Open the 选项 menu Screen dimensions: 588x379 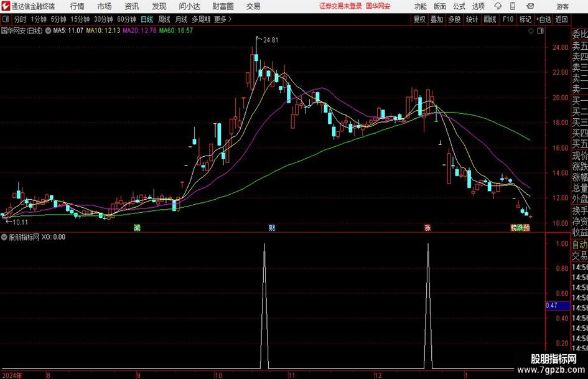pyautogui.click(x=478, y=6)
